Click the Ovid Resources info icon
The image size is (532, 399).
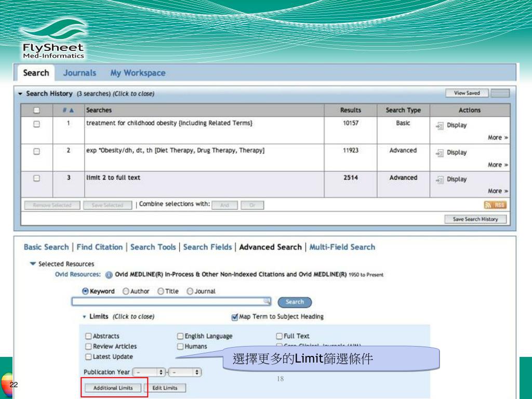(x=109, y=275)
